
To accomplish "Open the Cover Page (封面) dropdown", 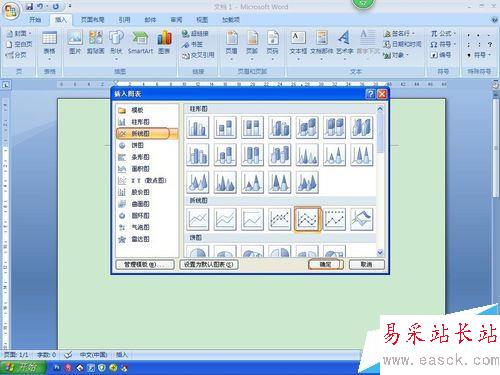I will [19, 33].
